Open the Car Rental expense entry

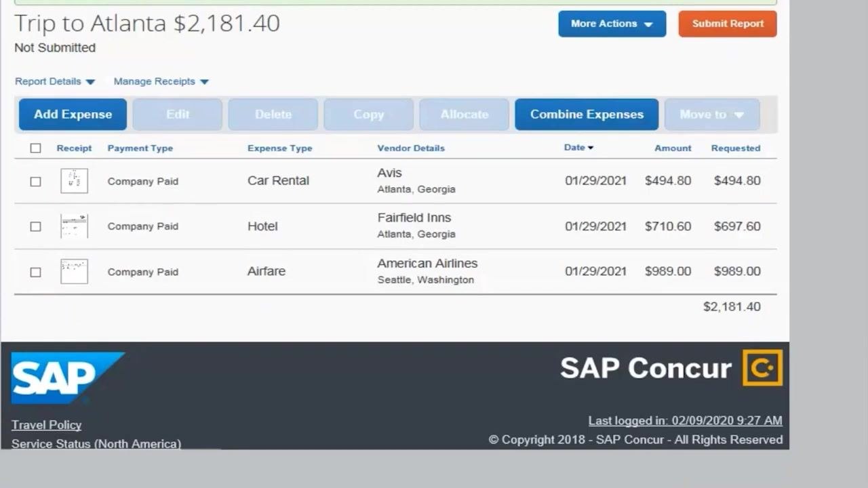click(278, 181)
